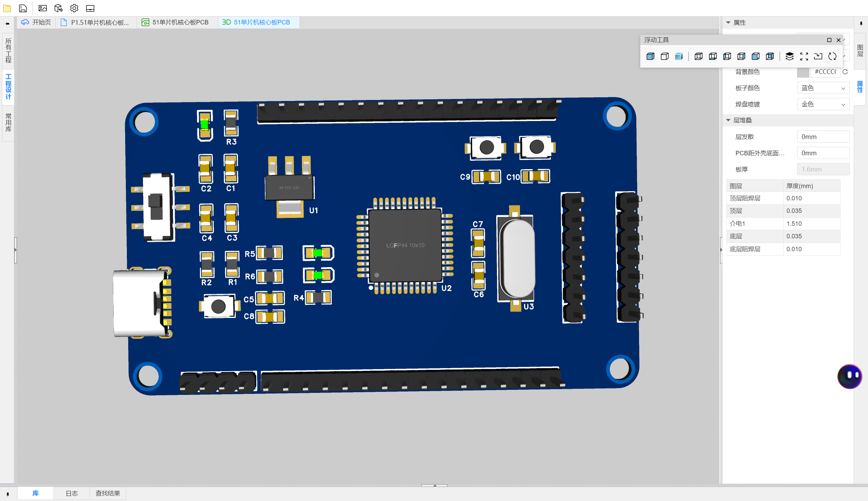The width and height of the screenshot is (868, 501).
Task: Open the pad plating dropdown showing 金色
Action: [823, 104]
